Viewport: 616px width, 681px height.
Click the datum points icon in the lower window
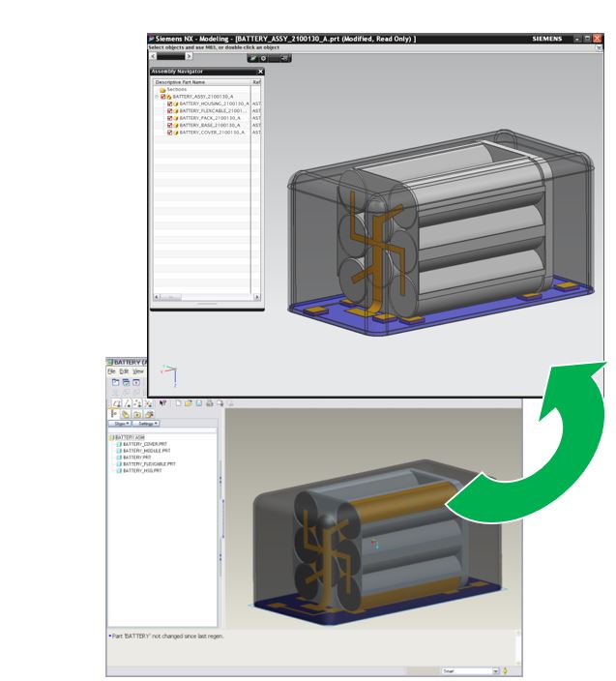[137, 403]
